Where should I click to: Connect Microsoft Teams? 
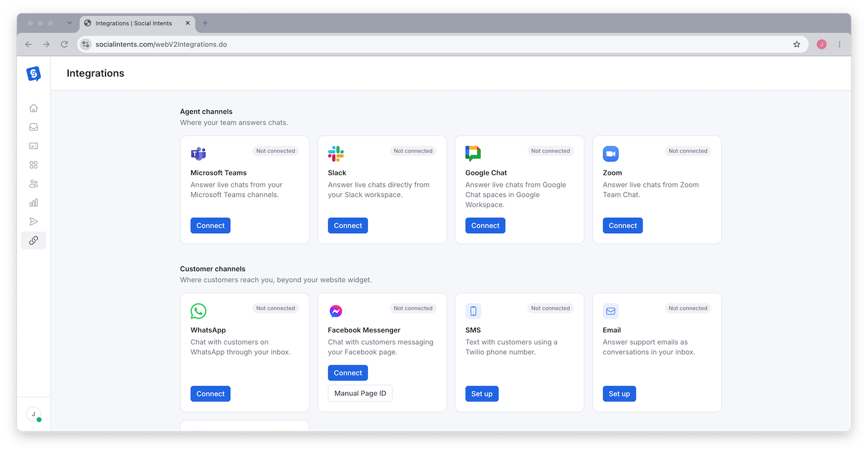click(210, 225)
